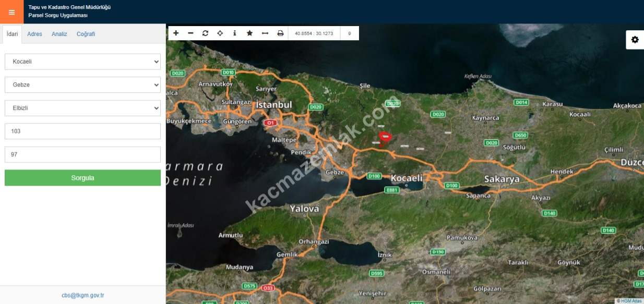
Task: Expand the Elbizli neighborhood dropdown
Action: click(82, 108)
